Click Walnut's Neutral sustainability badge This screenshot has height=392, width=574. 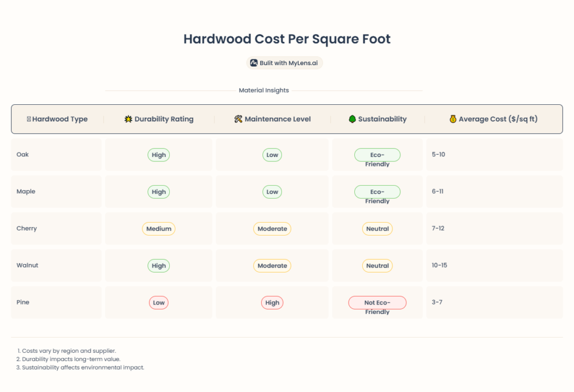click(x=377, y=266)
